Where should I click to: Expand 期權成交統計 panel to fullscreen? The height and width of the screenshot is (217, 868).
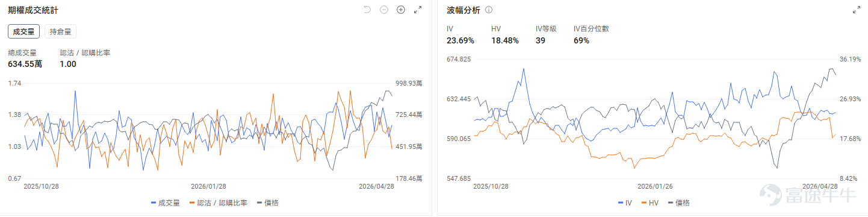coord(418,10)
